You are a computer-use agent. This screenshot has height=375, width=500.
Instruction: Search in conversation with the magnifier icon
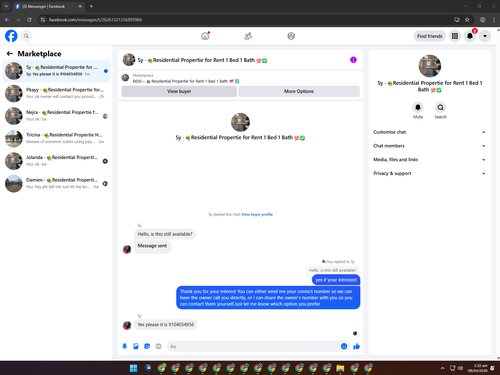point(440,107)
